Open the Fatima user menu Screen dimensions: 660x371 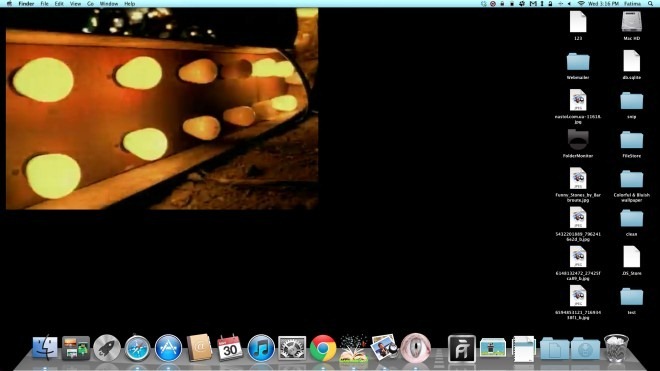tap(632, 3)
